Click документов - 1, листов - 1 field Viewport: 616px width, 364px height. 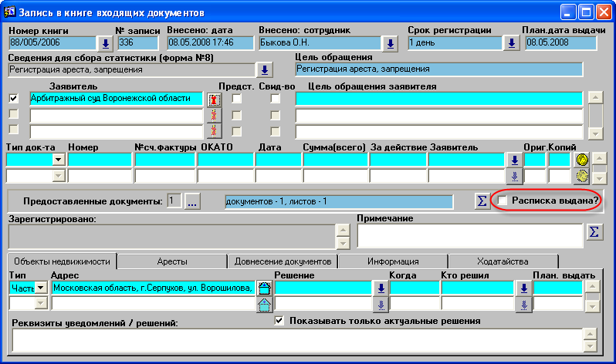[x=339, y=201]
